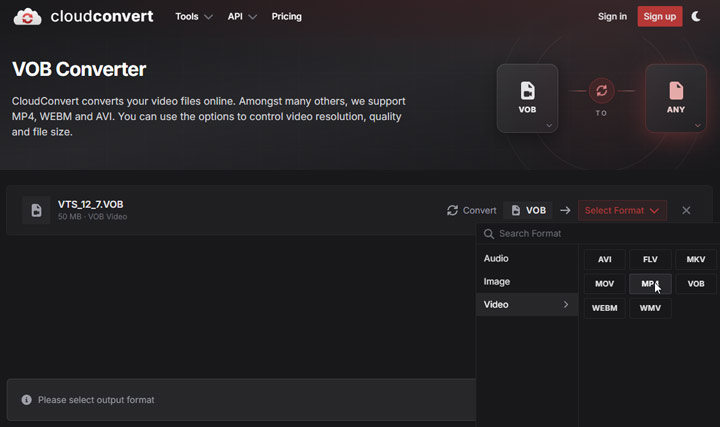Choose the FLV output format
The height and width of the screenshot is (427, 720).
650,259
